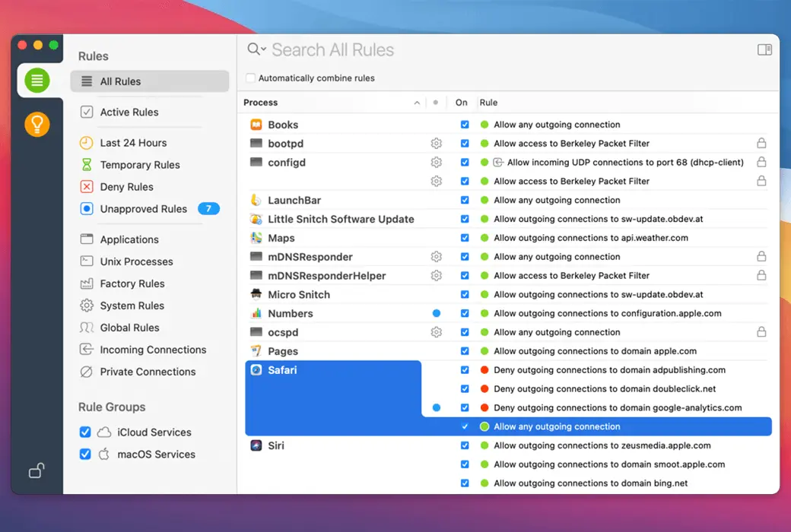791x532 pixels.
Task: Select All Rules in the sidebar
Action: tap(150, 81)
